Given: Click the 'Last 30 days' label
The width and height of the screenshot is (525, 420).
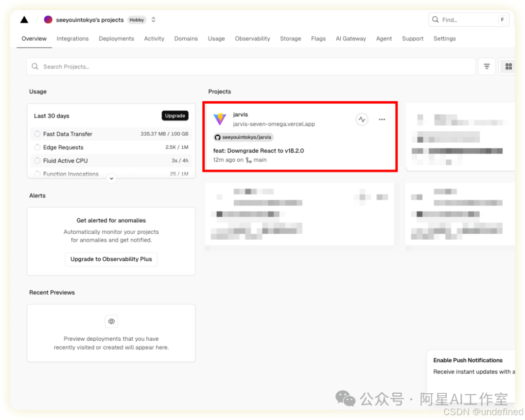Looking at the screenshot, I should pyautogui.click(x=52, y=116).
